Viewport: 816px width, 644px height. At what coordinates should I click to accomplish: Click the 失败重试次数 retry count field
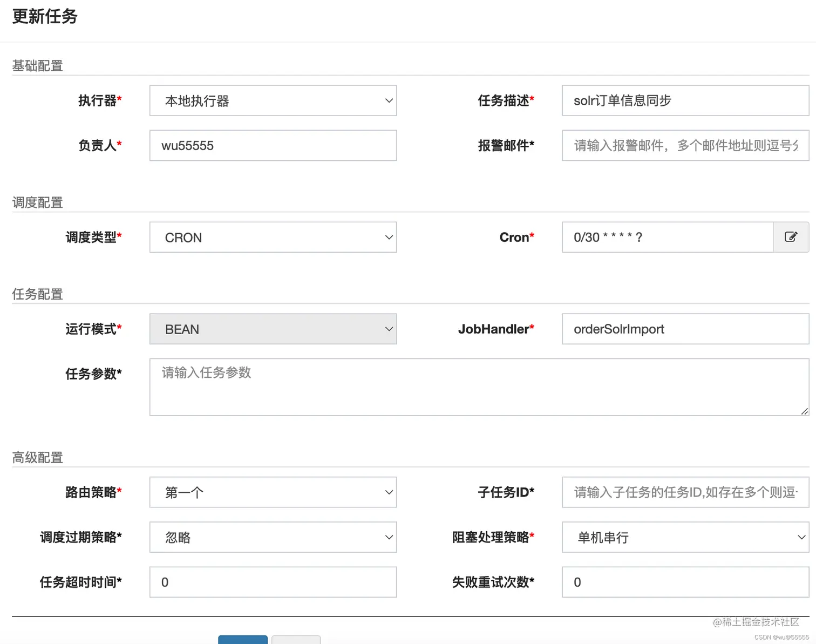coord(684,582)
